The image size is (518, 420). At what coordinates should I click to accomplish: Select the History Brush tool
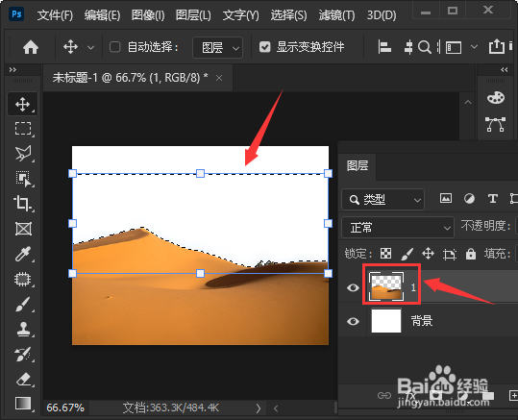pos(23,355)
